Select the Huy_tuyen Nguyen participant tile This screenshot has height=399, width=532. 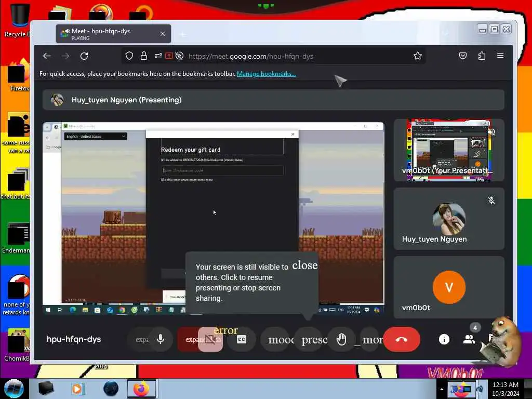tap(449, 219)
